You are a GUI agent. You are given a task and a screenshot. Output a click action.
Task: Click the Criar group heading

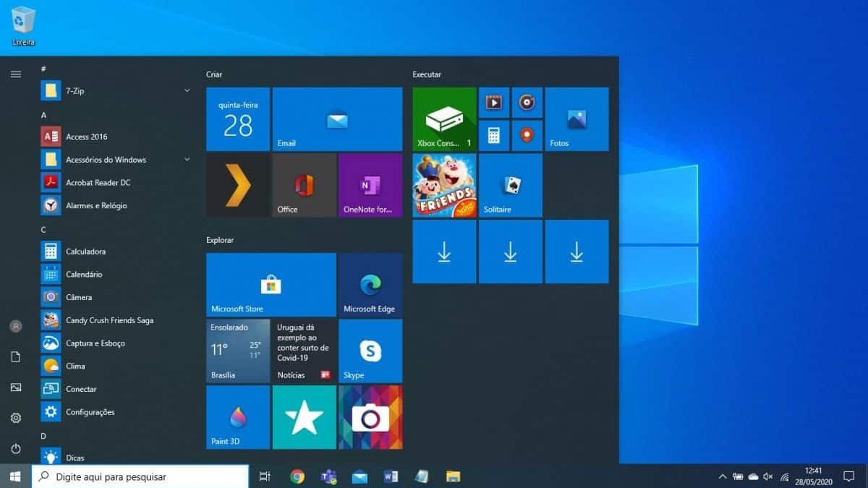(x=214, y=74)
